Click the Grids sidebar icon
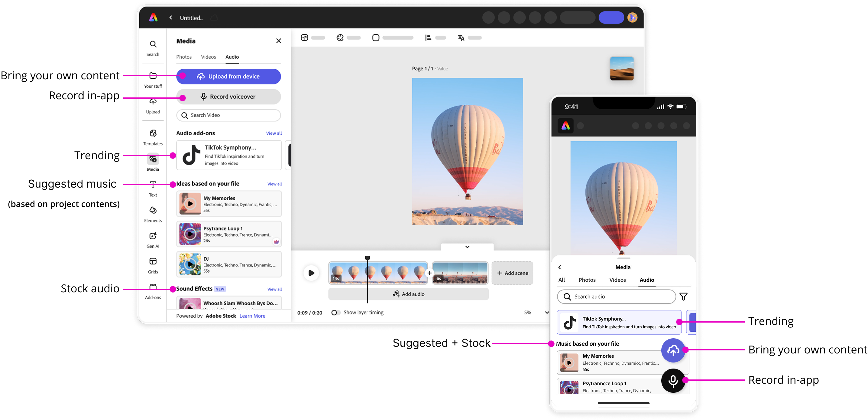 pyautogui.click(x=153, y=262)
